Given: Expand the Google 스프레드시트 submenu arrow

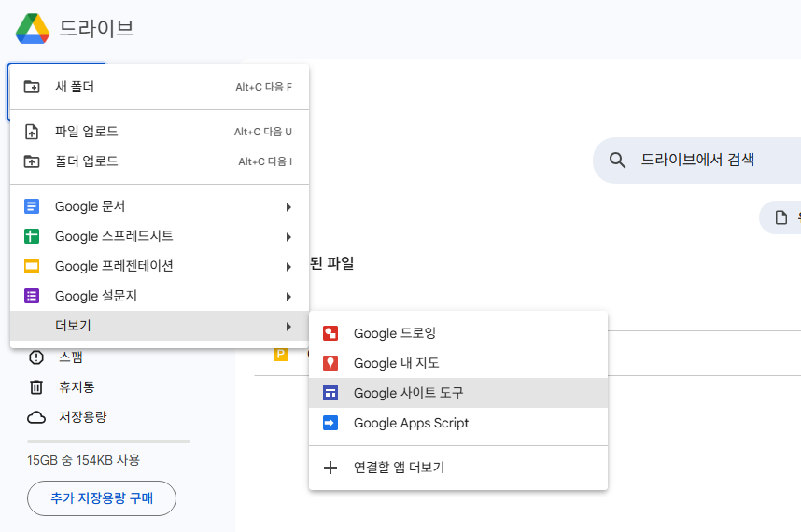Looking at the screenshot, I should click(x=288, y=237).
